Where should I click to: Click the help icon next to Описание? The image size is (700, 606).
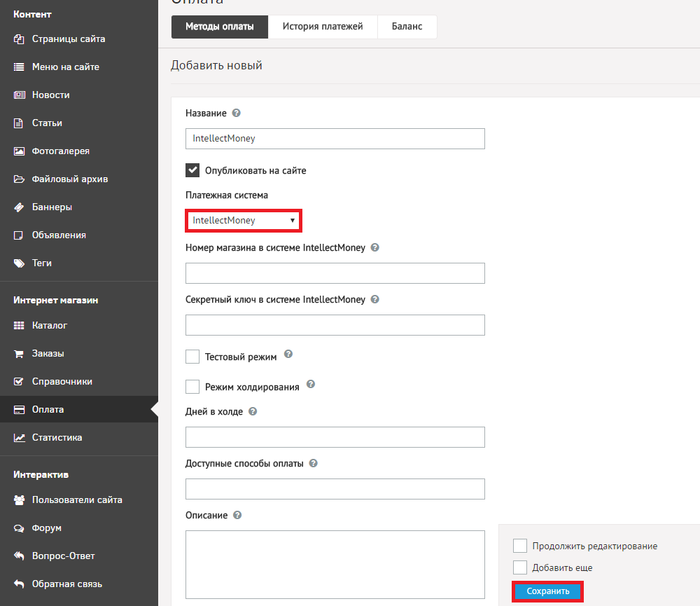tap(237, 515)
